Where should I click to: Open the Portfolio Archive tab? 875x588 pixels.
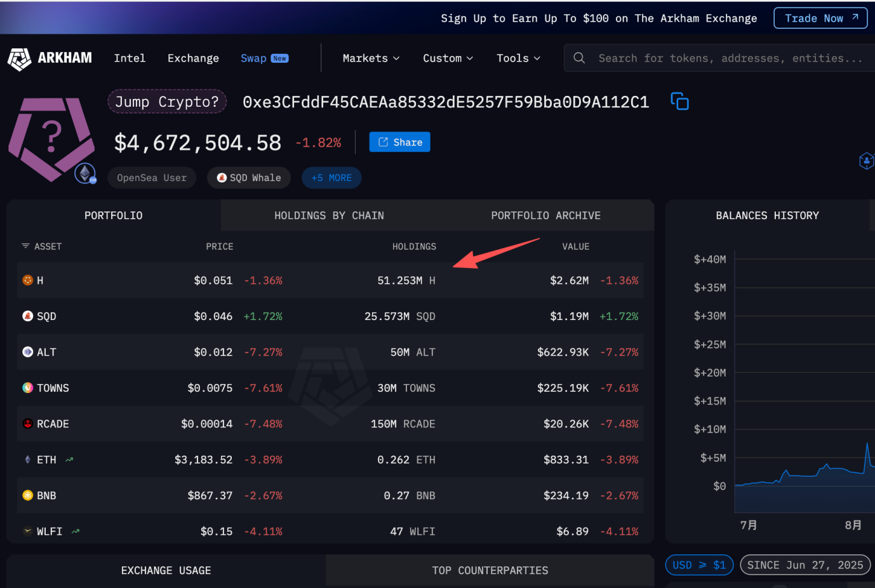[x=545, y=216]
